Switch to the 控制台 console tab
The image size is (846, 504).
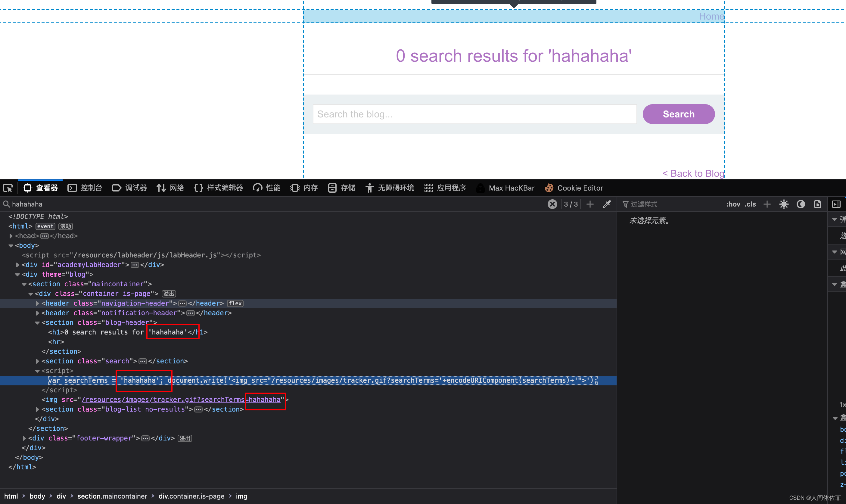(x=85, y=188)
